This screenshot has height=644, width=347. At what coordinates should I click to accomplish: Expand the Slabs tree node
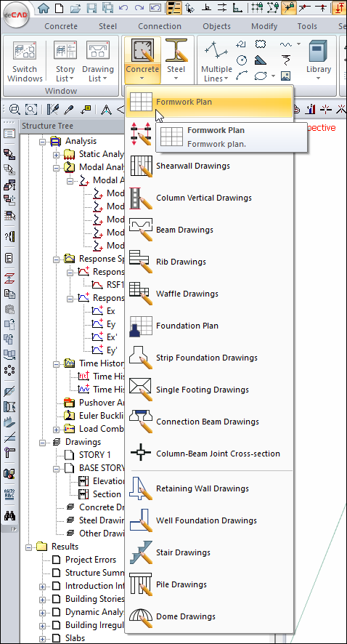tap(42, 639)
